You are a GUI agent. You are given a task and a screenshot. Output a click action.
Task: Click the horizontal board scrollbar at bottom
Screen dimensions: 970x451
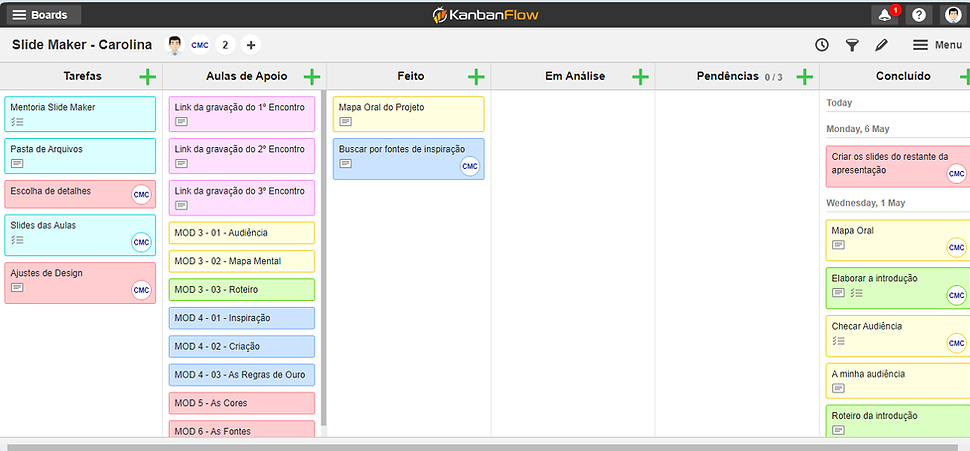click(x=483, y=447)
